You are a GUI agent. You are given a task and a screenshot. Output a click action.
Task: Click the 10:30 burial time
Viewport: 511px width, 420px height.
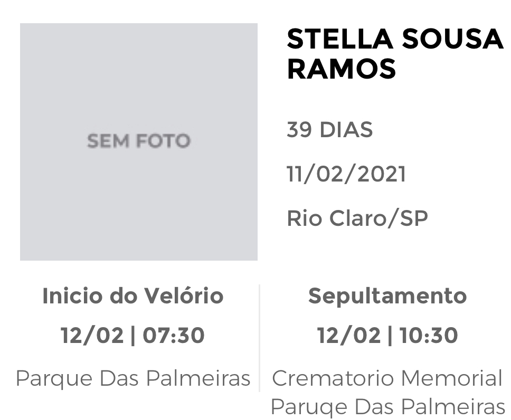tap(429, 335)
